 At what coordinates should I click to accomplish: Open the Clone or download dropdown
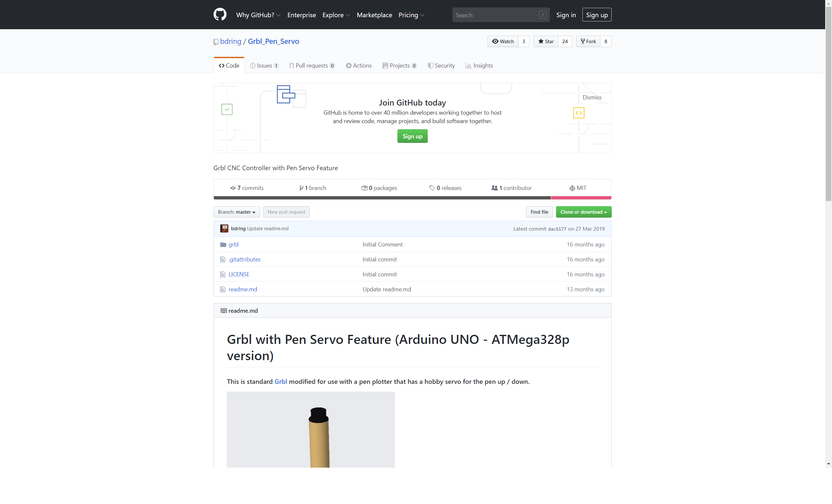click(583, 212)
